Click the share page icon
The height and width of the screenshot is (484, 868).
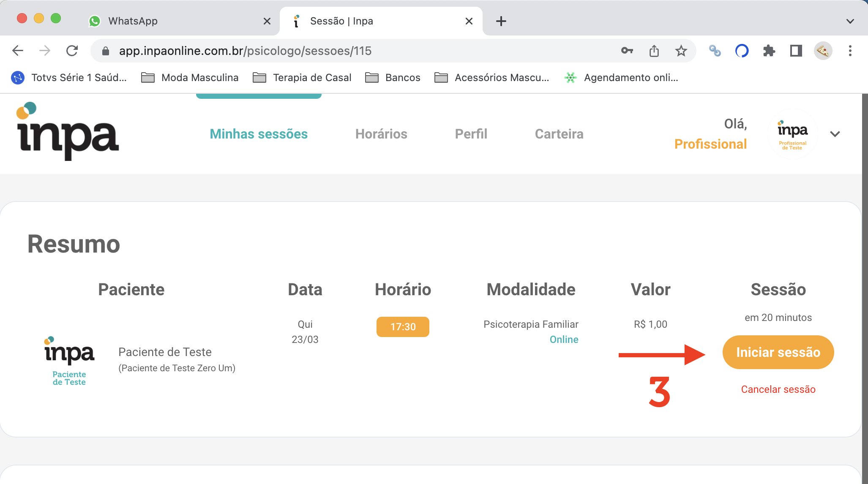[x=654, y=51]
